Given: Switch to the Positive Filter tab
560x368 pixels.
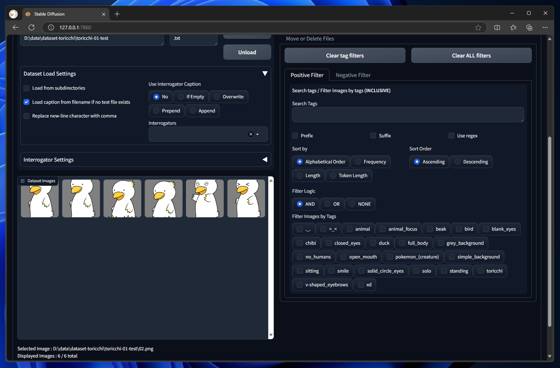Looking at the screenshot, I should (x=307, y=75).
